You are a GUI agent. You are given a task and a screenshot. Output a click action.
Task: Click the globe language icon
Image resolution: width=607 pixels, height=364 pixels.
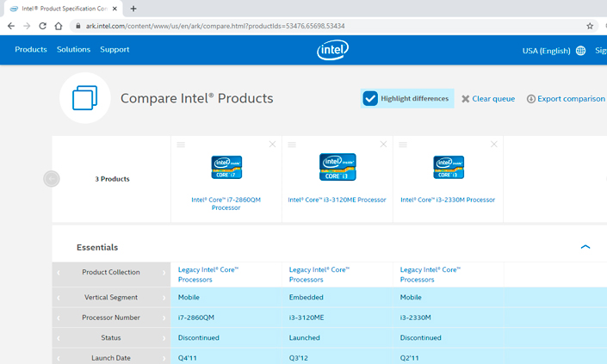[x=580, y=51]
